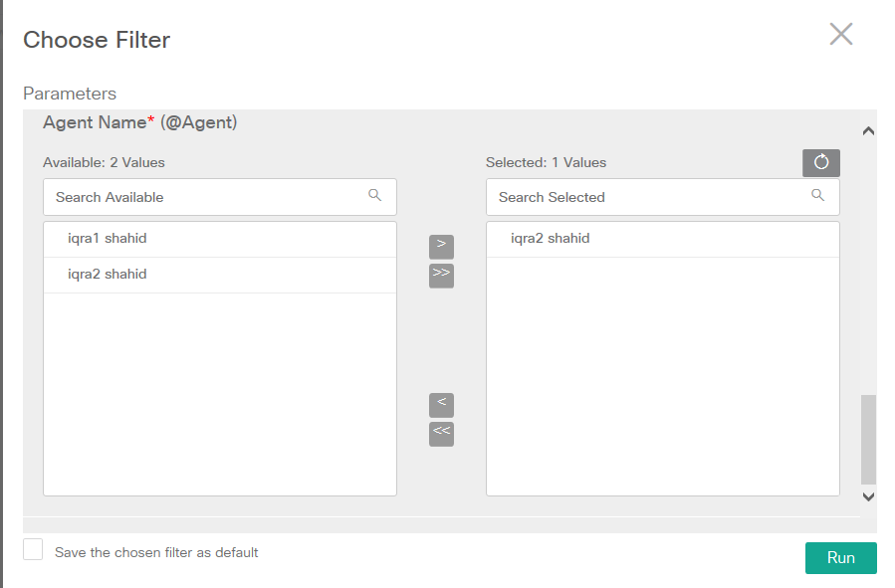
Task: Enable Save the chosen filter as default
Action: pos(33,550)
